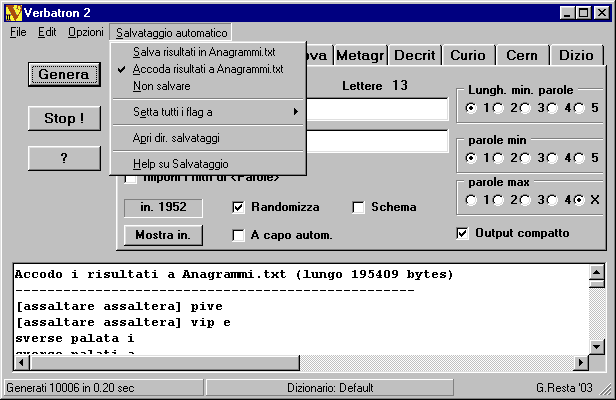
Task: Click the lower text input field
Action: click(377, 141)
